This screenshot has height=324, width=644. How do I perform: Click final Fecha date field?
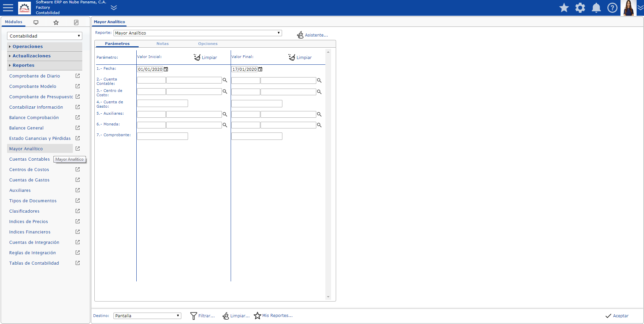(244, 69)
